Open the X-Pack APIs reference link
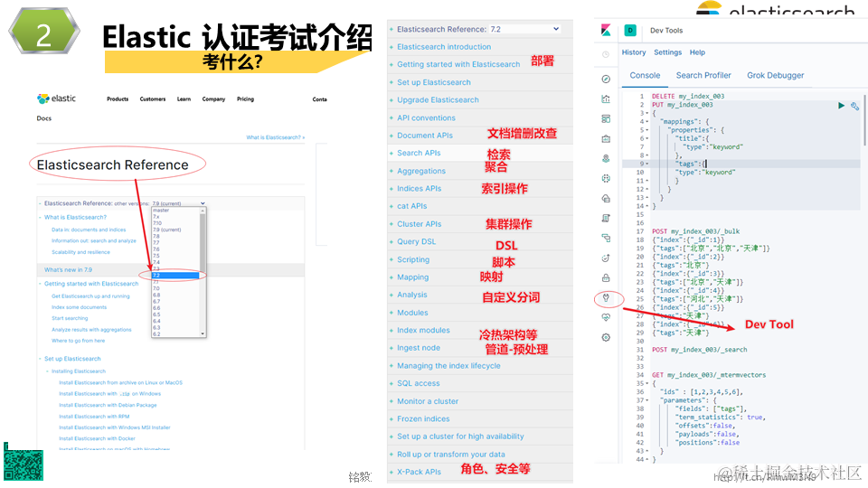The width and height of the screenshot is (868, 488). click(x=419, y=472)
